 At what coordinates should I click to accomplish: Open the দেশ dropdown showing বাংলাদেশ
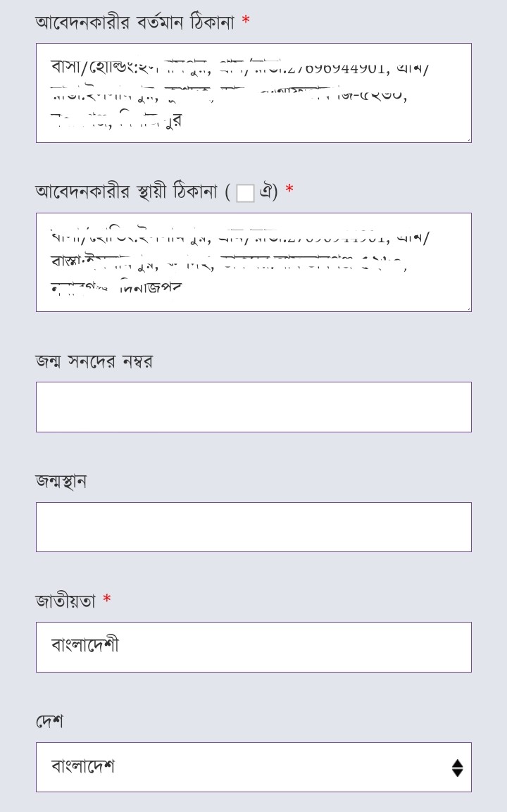(x=254, y=767)
